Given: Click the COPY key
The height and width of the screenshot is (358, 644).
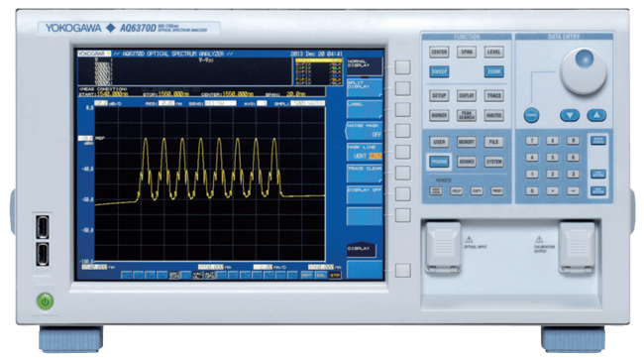Looking at the screenshot, I should (x=477, y=191).
